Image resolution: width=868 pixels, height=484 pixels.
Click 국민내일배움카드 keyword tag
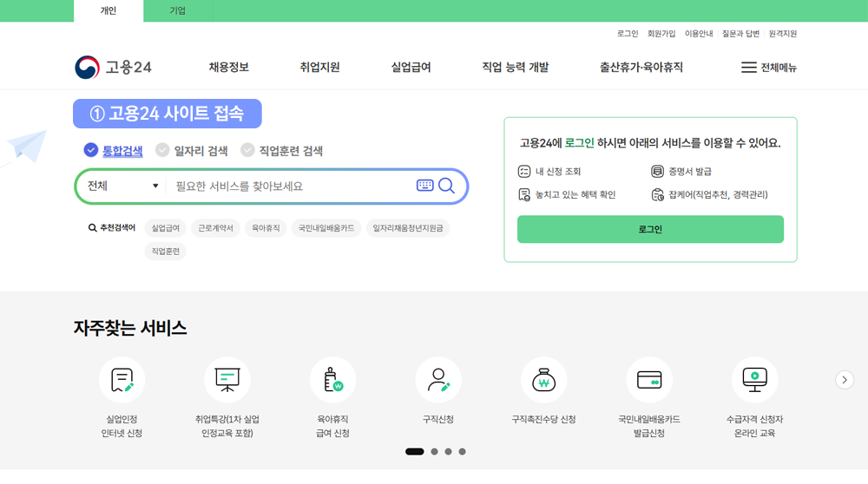tap(326, 228)
